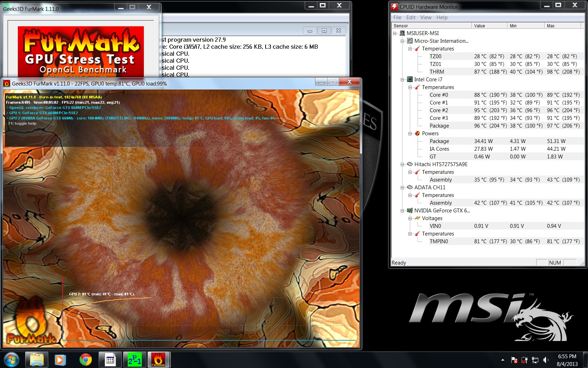The width and height of the screenshot is (588, 368).
Task: Open the Windows Start menu
Action: coord(12,360)
